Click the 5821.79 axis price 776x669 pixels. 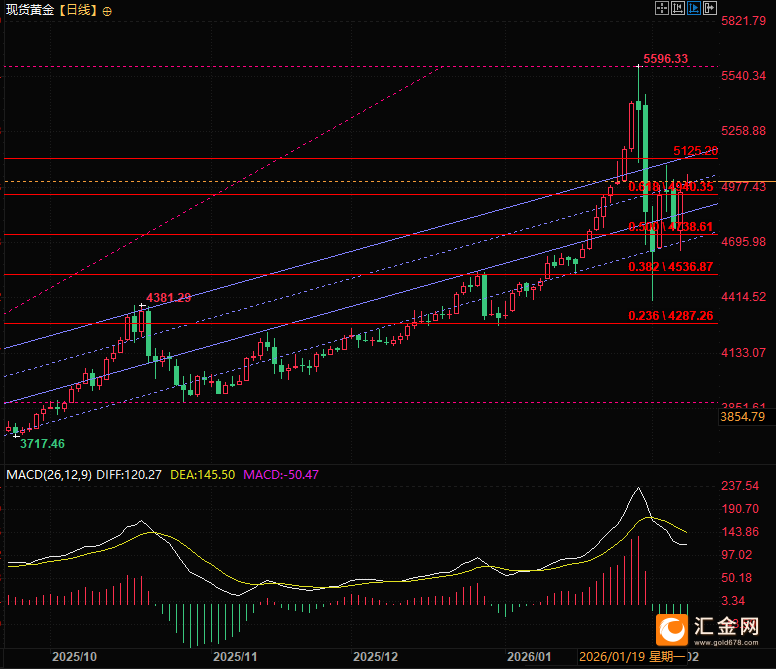pyautogui.click(x=743, y=20)
